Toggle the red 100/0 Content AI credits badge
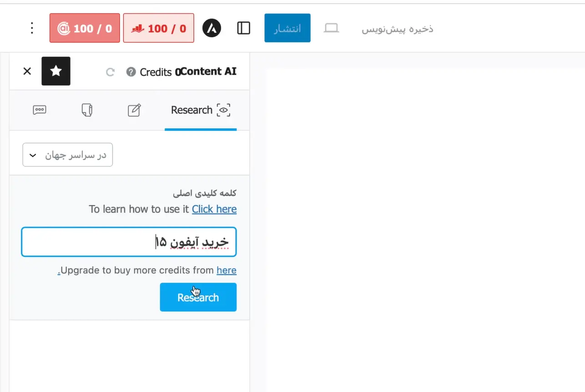Viewport: 585px width, 392px height. tap(84, 27)
